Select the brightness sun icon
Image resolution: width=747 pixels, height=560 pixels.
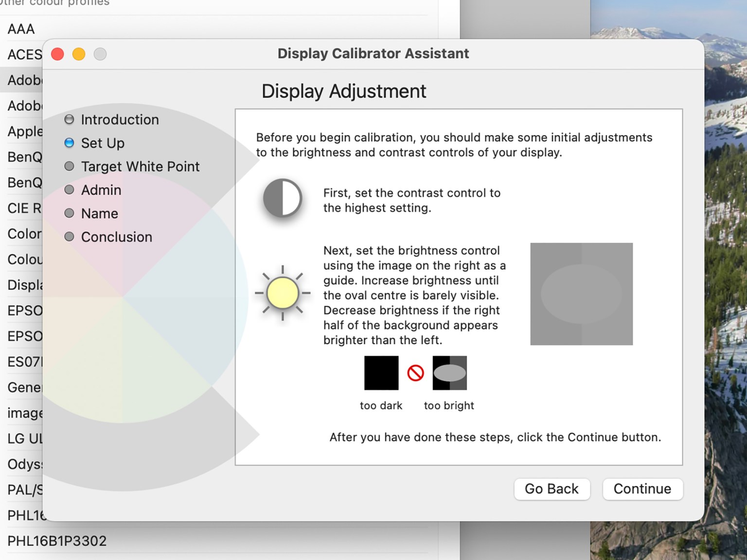coord(283,293)
